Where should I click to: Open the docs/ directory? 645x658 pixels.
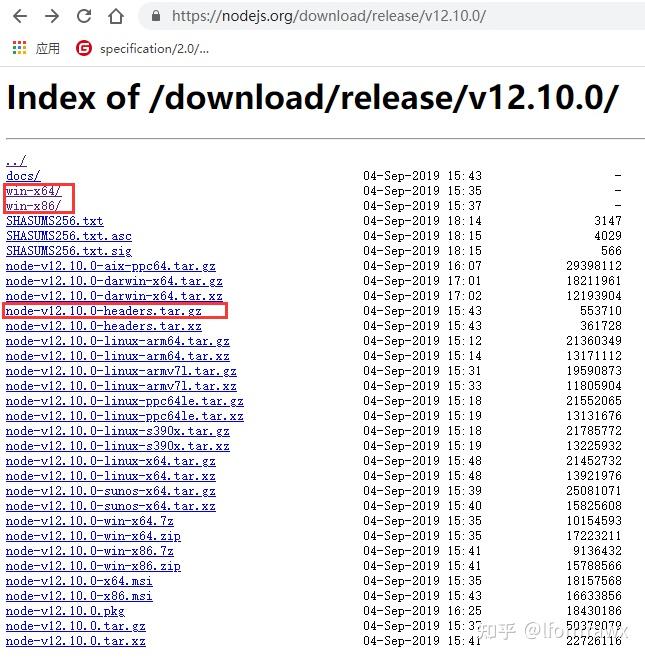23,176
